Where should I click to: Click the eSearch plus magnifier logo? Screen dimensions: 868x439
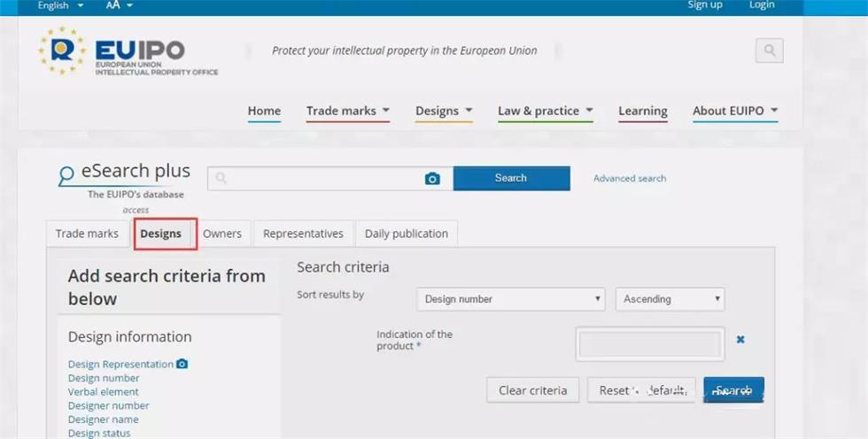click(x=66, y=174)
